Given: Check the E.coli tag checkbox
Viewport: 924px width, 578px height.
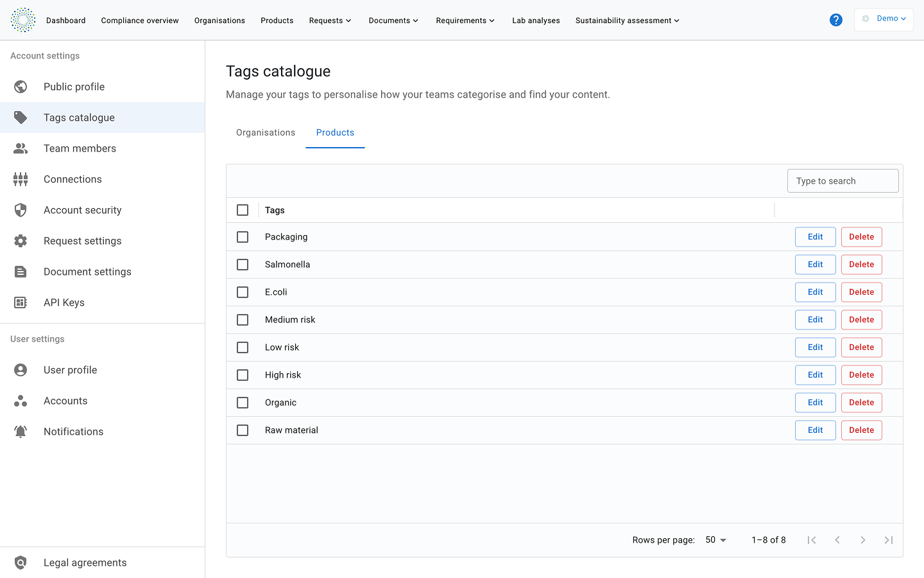Looking at the screenshot, I should click(x=243, y=292).
